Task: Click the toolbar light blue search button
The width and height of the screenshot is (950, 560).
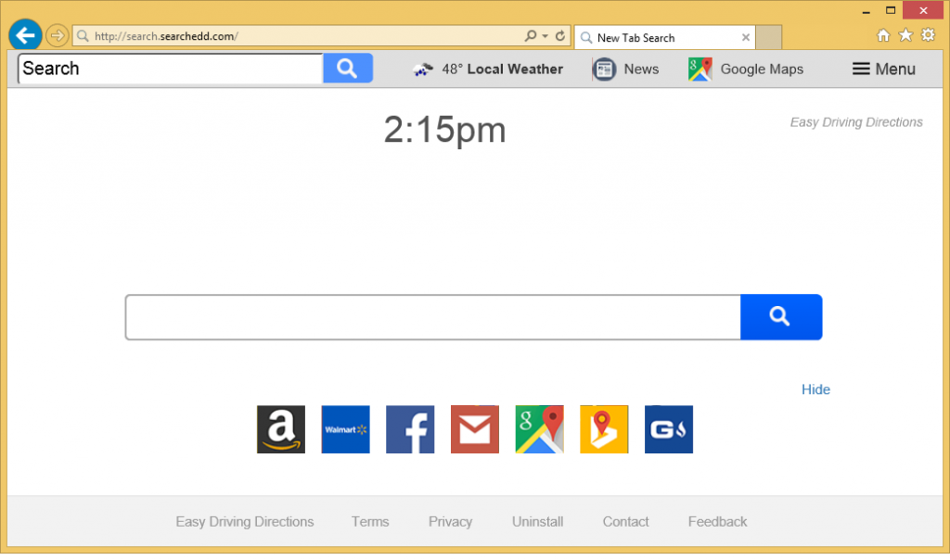Action: click(x=348, y=69)
